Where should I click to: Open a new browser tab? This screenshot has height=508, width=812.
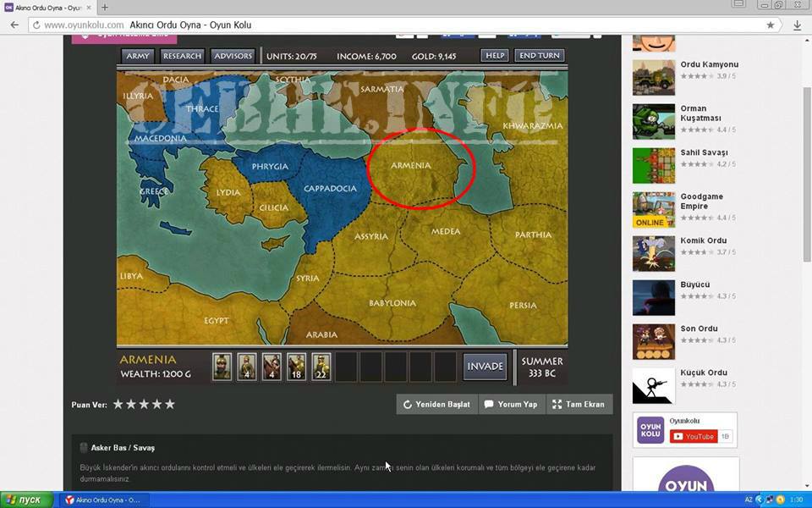point(105,8)
